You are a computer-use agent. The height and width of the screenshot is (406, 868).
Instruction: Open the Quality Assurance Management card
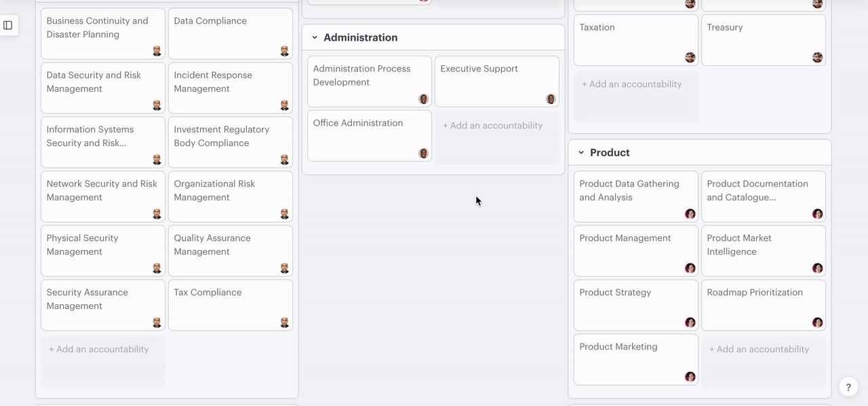tap(230, 251)
